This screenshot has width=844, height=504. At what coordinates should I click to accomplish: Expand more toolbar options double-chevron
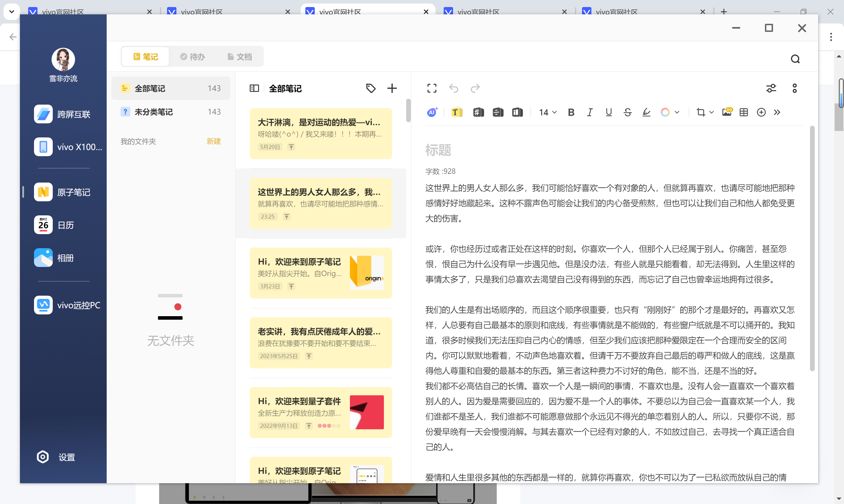coord(777,112)
